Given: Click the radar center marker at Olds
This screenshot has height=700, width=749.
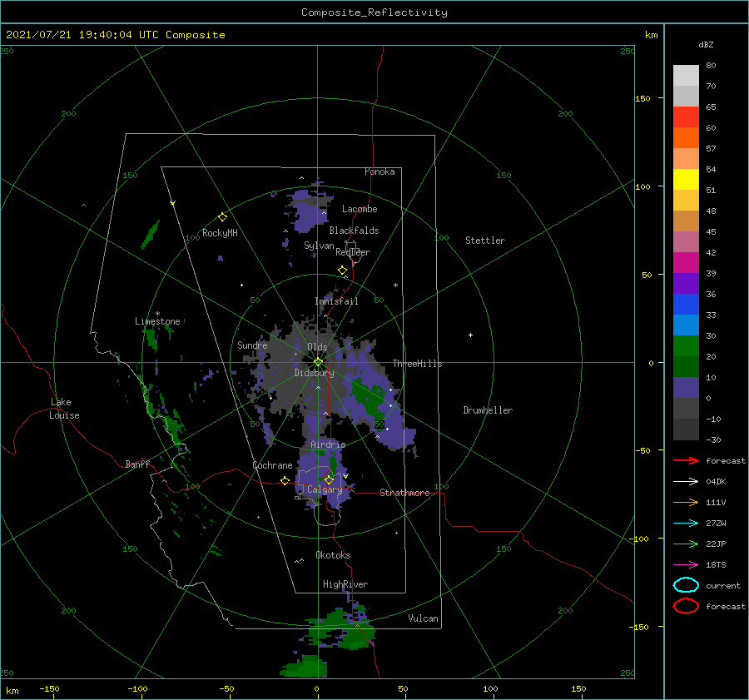Looking at the screenshot, I should coord(318,362).
